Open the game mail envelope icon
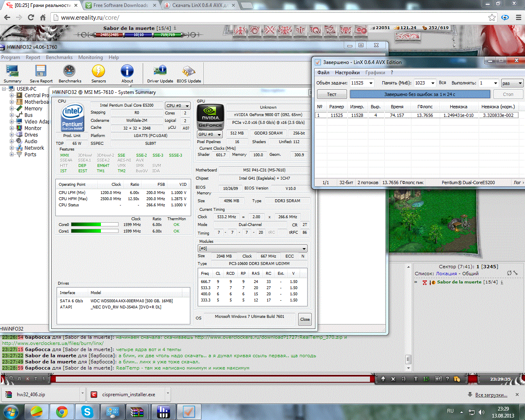Viewport: 525px width, 420px height. (330, 30)
